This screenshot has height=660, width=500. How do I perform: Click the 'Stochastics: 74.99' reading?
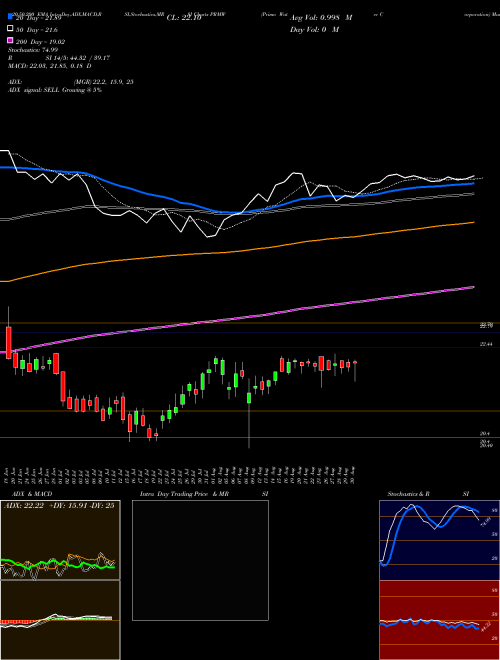click(x=32, y=50)
